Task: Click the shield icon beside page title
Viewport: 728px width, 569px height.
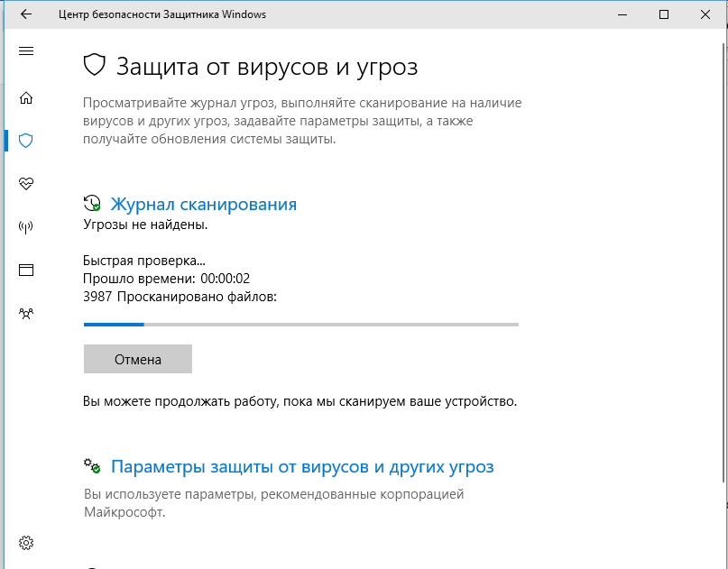Action: 94,65
